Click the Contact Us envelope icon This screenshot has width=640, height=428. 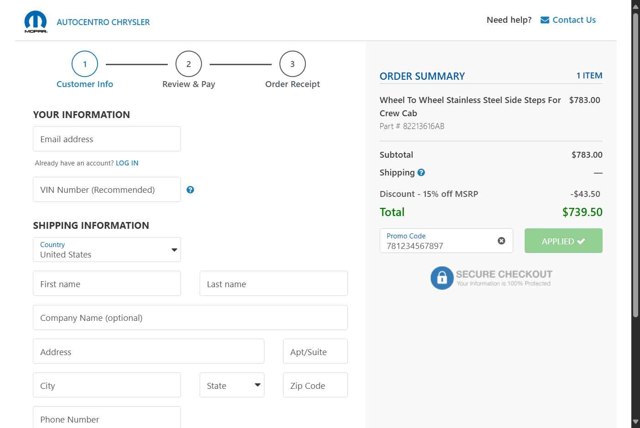(x=545, y=20)
